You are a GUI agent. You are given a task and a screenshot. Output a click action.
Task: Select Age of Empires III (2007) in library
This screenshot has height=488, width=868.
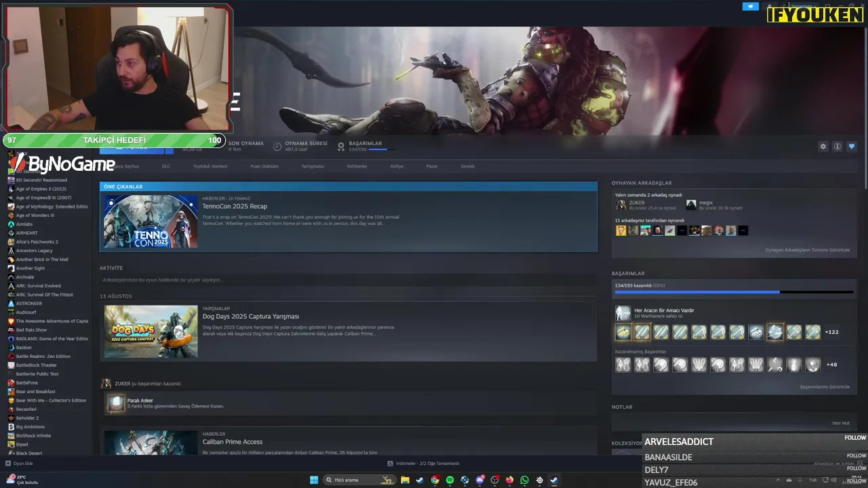(43, 198)
